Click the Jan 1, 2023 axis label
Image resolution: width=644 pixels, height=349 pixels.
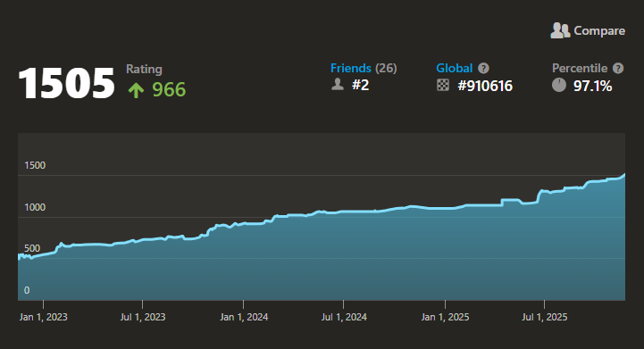(43, 317)
